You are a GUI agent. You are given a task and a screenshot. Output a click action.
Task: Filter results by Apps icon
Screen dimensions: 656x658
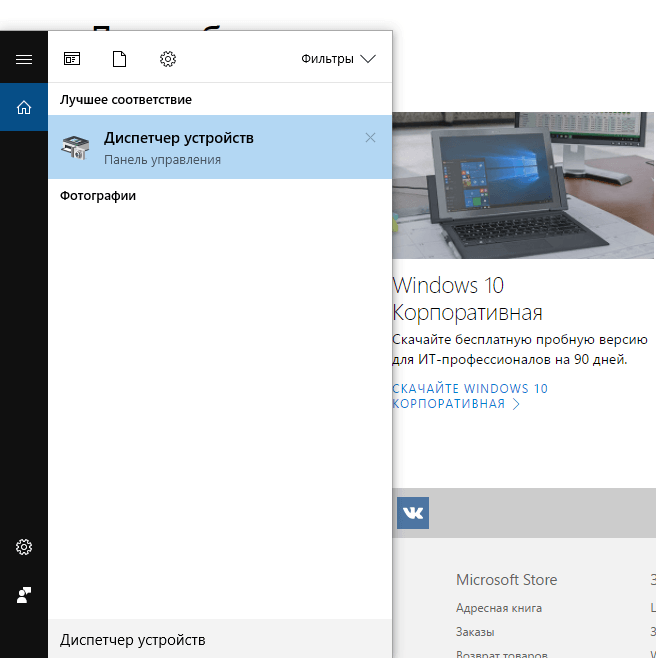pos(72,59)
